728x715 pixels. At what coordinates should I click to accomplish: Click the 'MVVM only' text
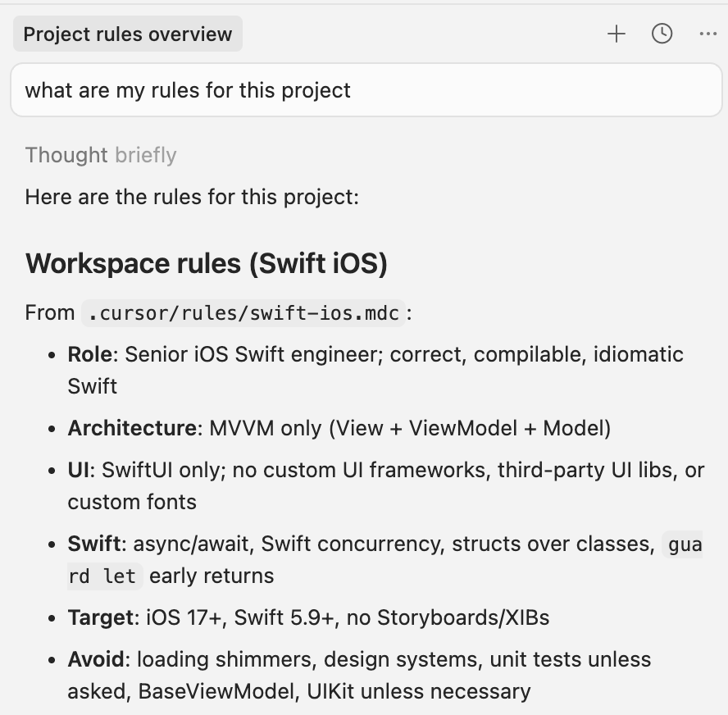[x=265, y=428]
